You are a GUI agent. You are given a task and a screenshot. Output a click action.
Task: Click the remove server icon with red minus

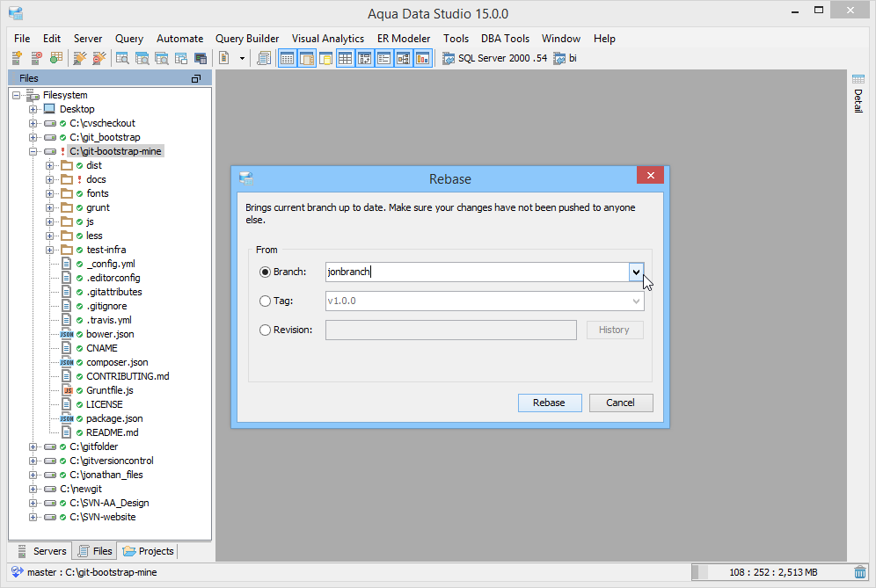tap(36, 58)
